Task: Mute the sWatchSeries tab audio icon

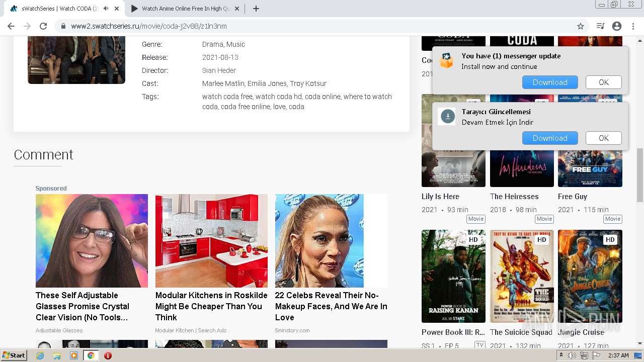Action: (106, 9)
